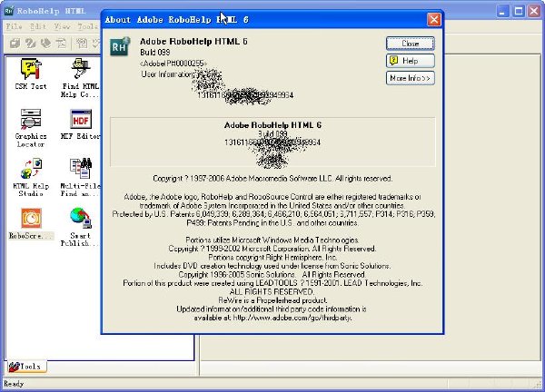Click the grayed window-layout toolbar icon
This screenshot has height=392, width=545.
(61, 44)
